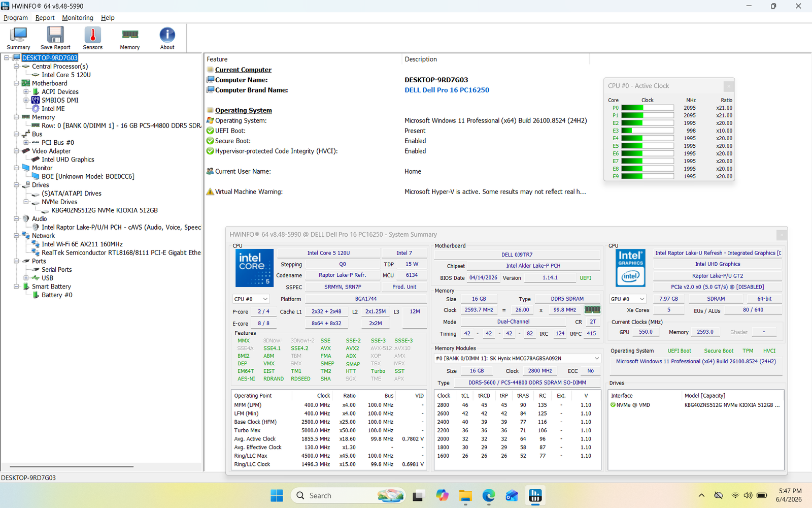Click the memory chip icon beside 99.8 MHz
The width and height of the screenshot is (812, 508).
click(592, 309)
